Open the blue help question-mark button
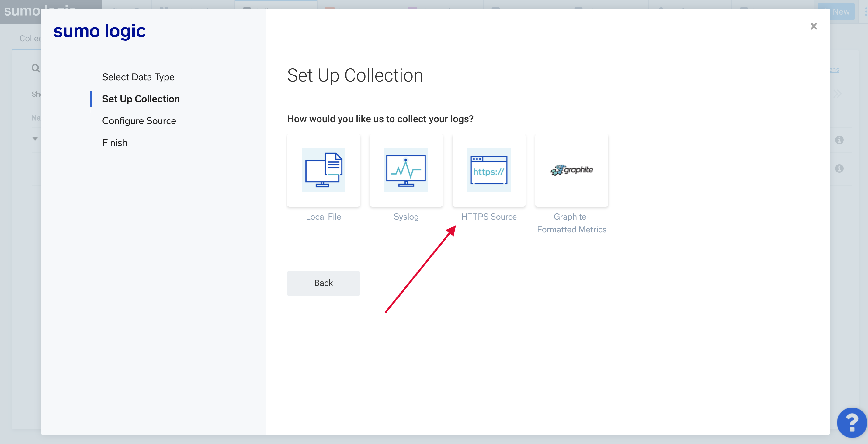Image resolution: width=868 pixels, height=444 pixels. (x=852, y=422)
